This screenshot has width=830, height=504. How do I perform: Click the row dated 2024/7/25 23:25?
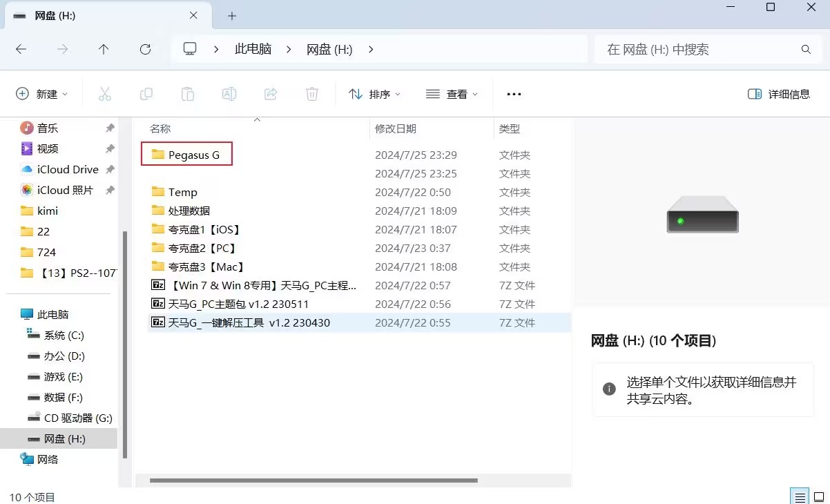(359, 173)
